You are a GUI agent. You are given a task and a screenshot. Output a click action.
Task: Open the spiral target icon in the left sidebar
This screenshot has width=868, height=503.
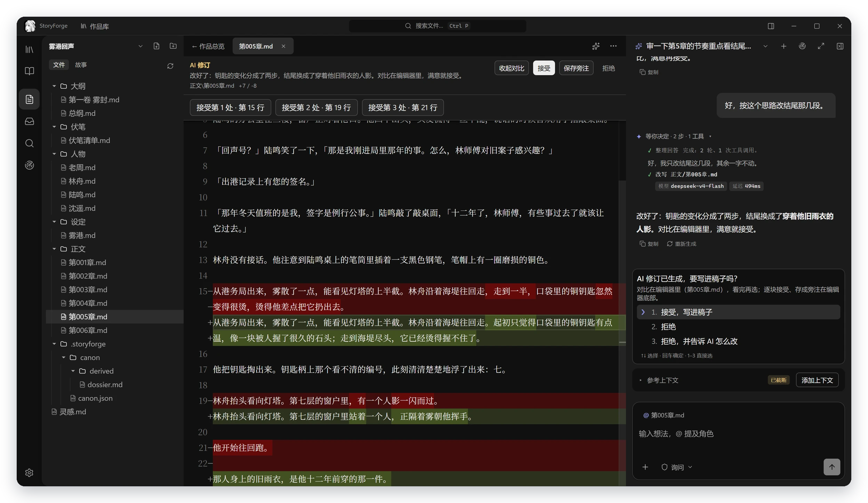pyautogui.click(x=30, y=165)
